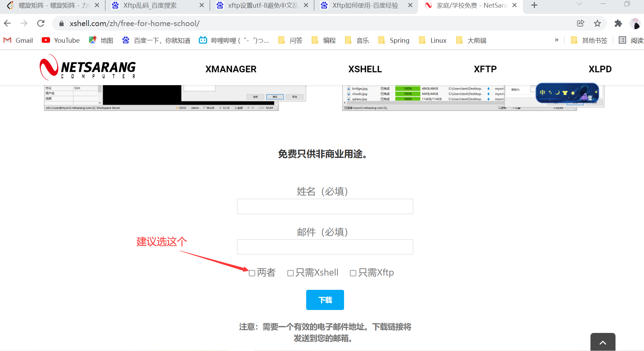Click the share page icon in address bar
The height and width of the screenshot is (351, 644).
(x=580, y=23)
